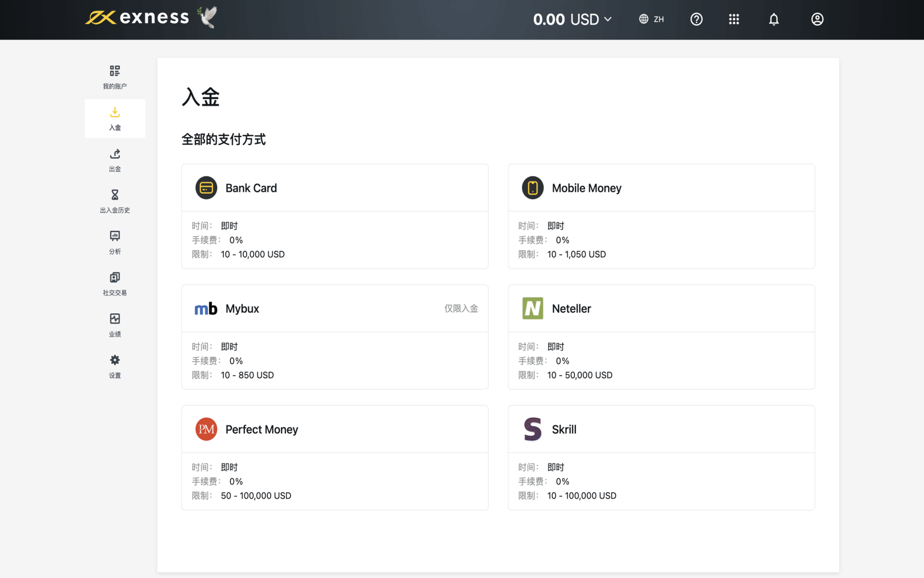924x578 pixels.
Task: Click the 设置 settings gear icon
Action: [x=115, y=360]
